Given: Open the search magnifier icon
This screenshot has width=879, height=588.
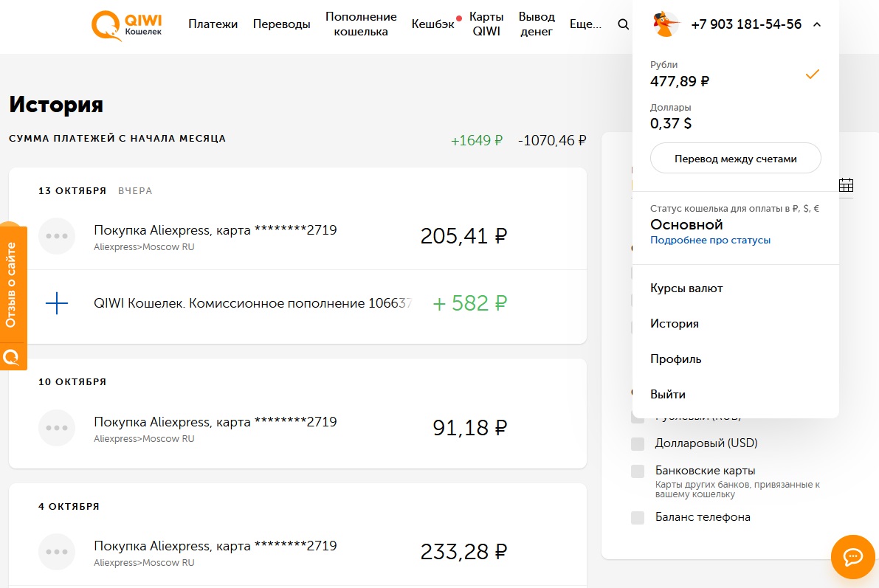Looking at the screenshot, I should pyautogui.click(x=623, y=24).
